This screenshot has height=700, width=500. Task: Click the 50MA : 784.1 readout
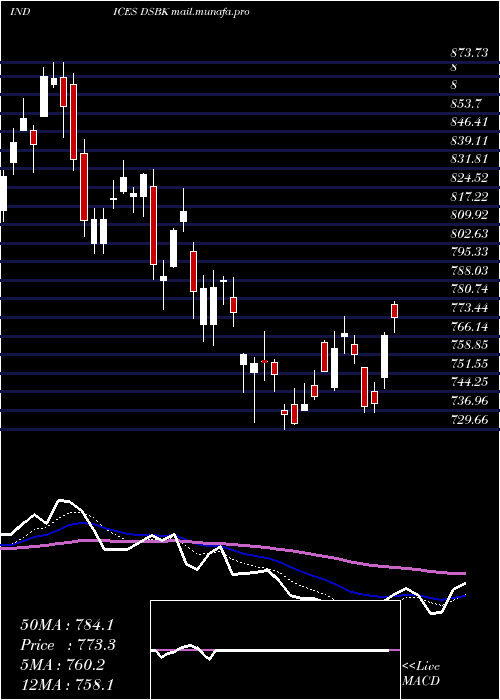[x=68, y=625]
